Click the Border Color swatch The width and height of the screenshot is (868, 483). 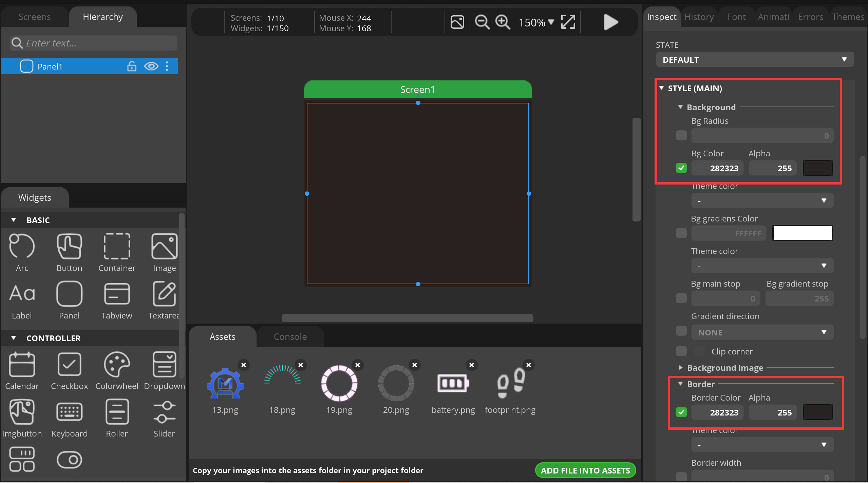pyautogui.click(x=818, y=412)
